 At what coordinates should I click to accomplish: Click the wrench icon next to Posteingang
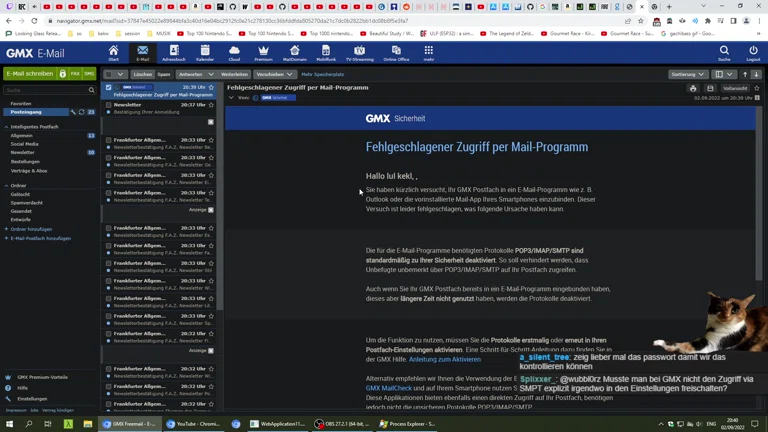coord(73,112)
